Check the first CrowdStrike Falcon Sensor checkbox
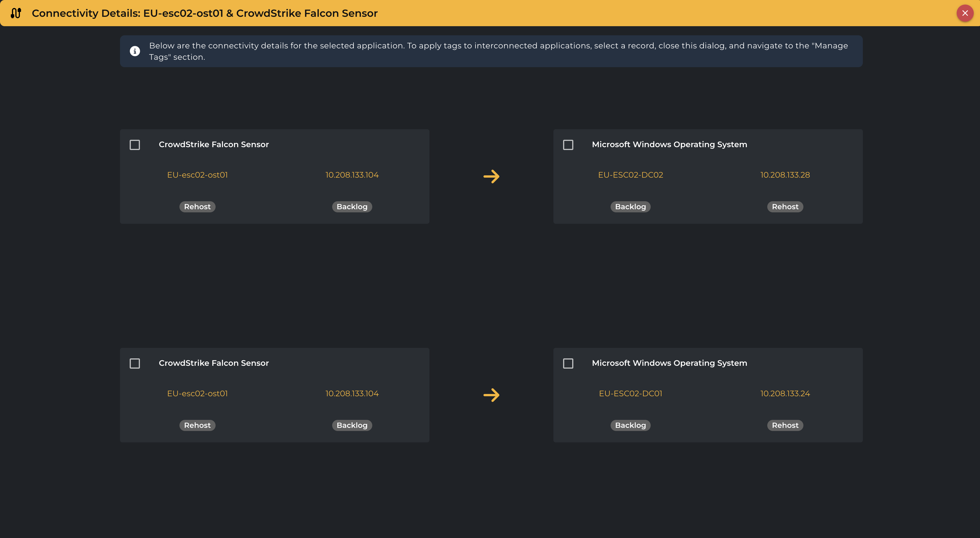Screen dimensions: 980x538 pos(135,145)
